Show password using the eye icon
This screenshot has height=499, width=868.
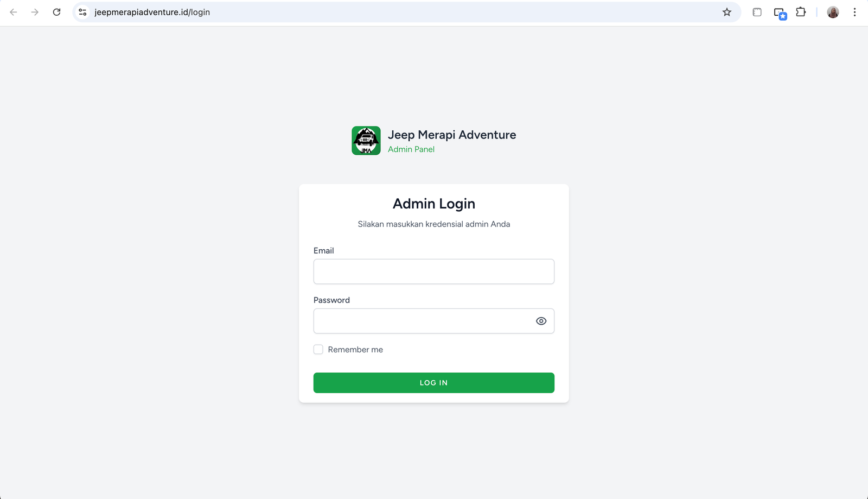541,321
